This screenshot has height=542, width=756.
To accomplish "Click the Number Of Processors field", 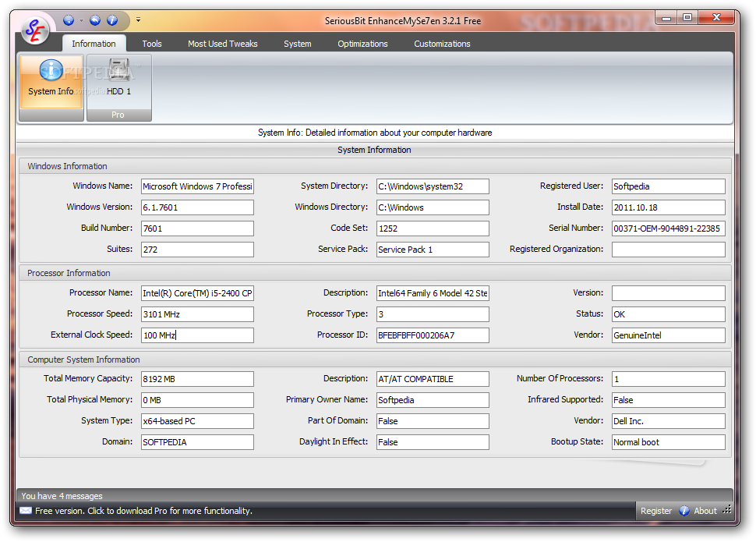I will tap(668, 379).
